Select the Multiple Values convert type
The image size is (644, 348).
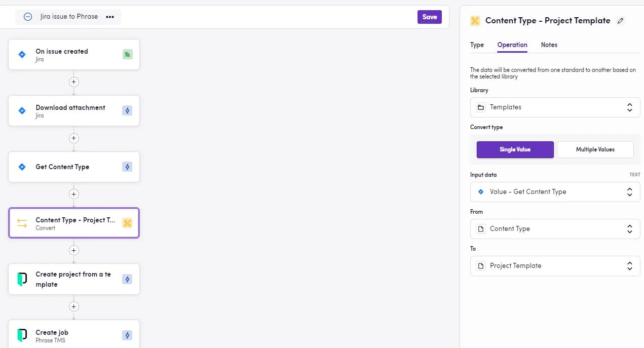(595, 149)
